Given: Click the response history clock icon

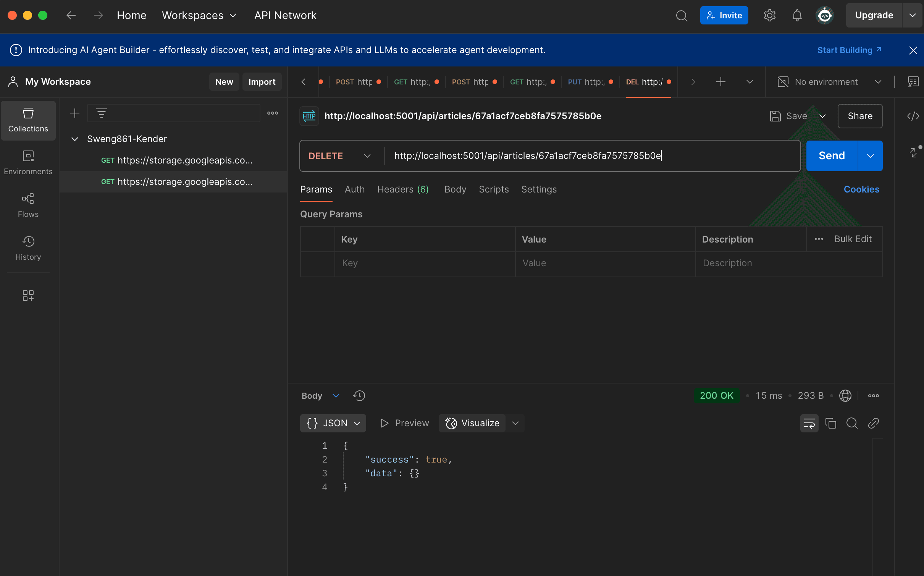Looking at the screenshot, I should click(x=359, y=396).
